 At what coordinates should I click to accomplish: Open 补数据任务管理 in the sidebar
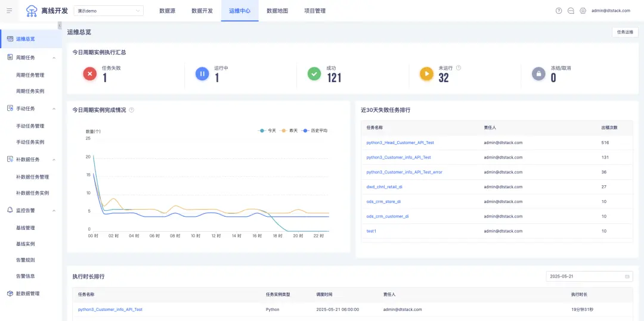click(x=31, y=177)
